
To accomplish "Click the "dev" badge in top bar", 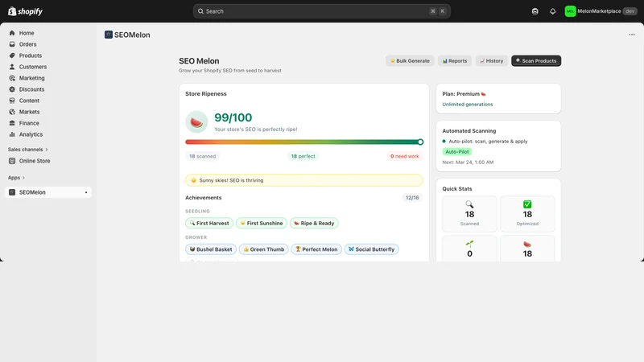I will [x=630, y=11].
